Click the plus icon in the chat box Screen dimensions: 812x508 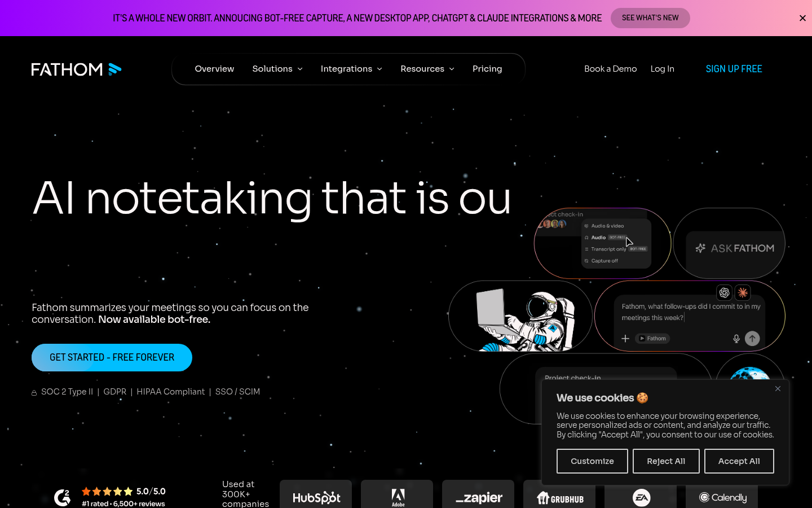(x=625, y=339)
